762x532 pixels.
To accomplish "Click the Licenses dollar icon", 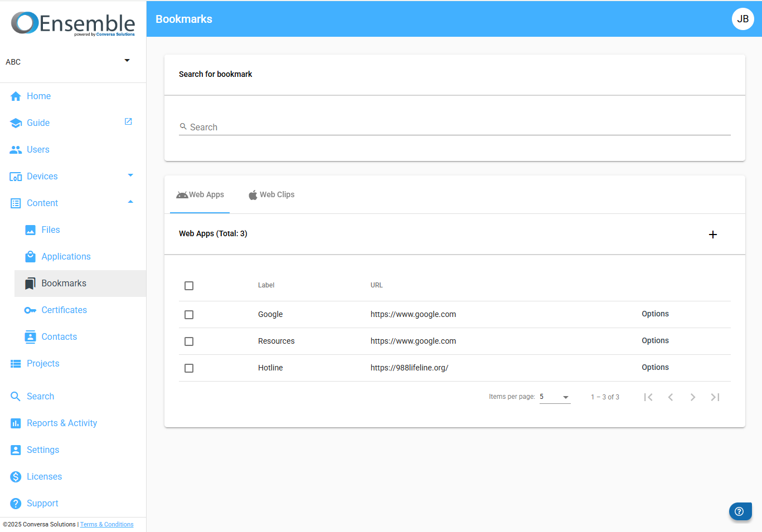I will coord(16,477).
